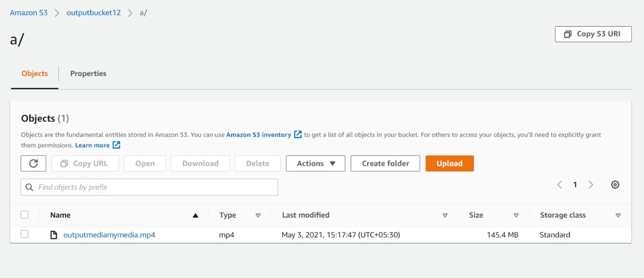Screen dimensions: 644x278
Task: Open the outputmediamymedia.mp4 object link
Action: [109, 235]
